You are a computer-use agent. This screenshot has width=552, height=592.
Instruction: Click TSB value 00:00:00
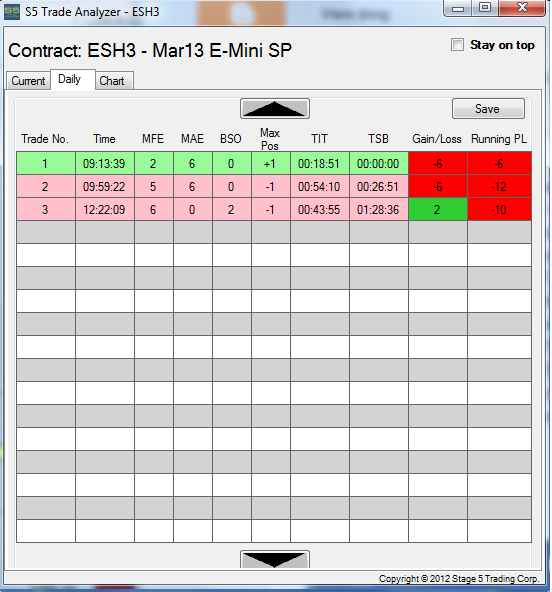click(379, 163)
